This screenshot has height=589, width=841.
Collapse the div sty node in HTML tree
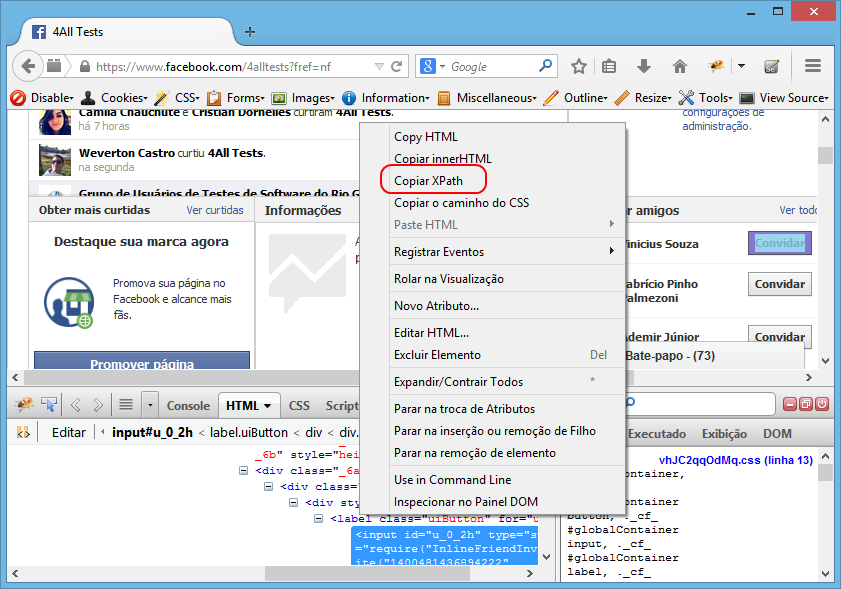point(293,503)
